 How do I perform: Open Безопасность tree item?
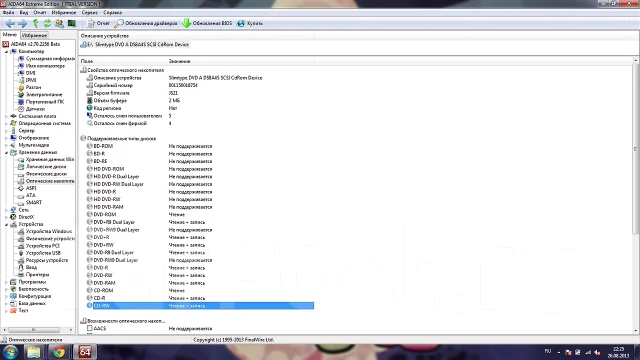(33, 289)
